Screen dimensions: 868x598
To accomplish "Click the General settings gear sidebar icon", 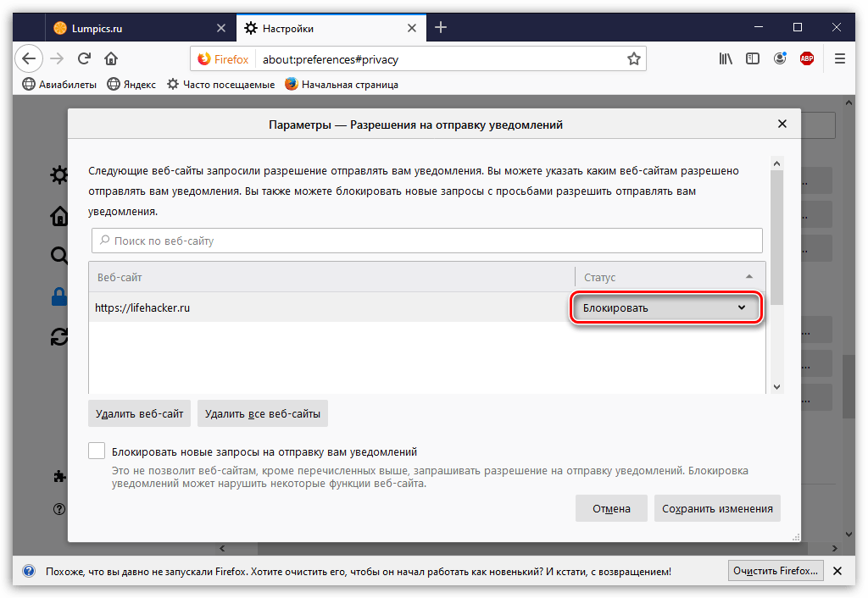I will pyautogui.click(x=58, y=174).
